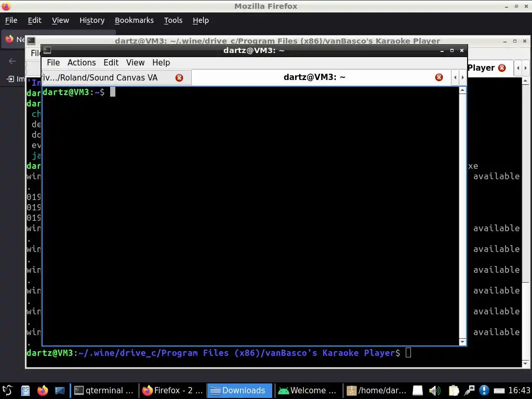Click the desktop switcher icon in the panel

(60, 391)
